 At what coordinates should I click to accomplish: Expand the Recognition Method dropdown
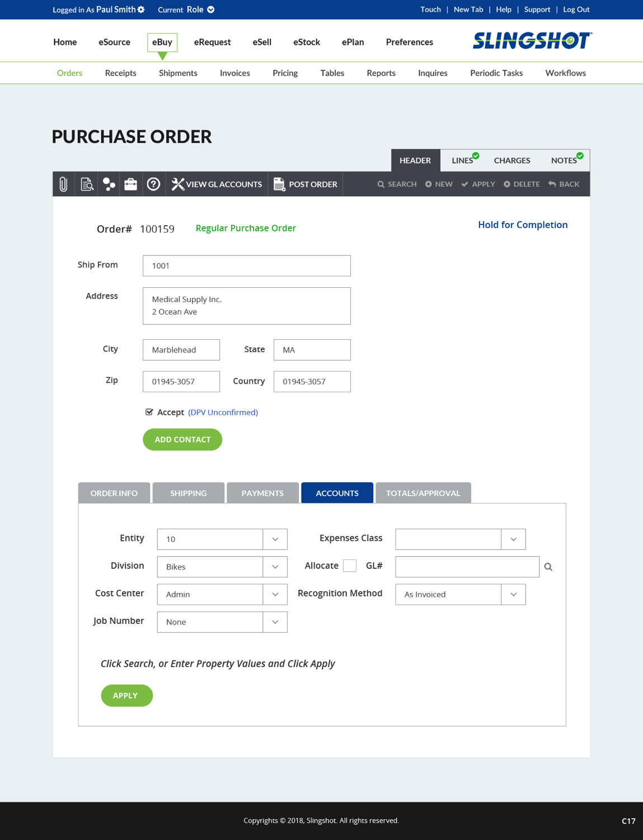click(x=513, y=594)
